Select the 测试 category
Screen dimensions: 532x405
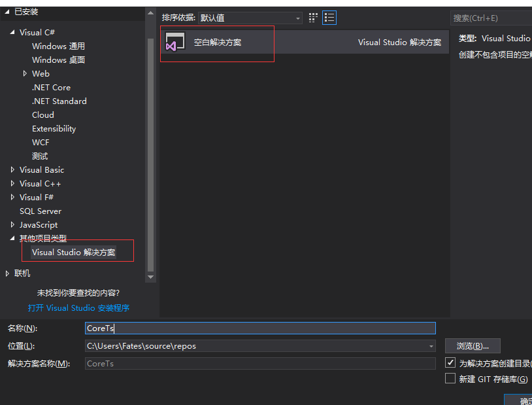point(40,156)
